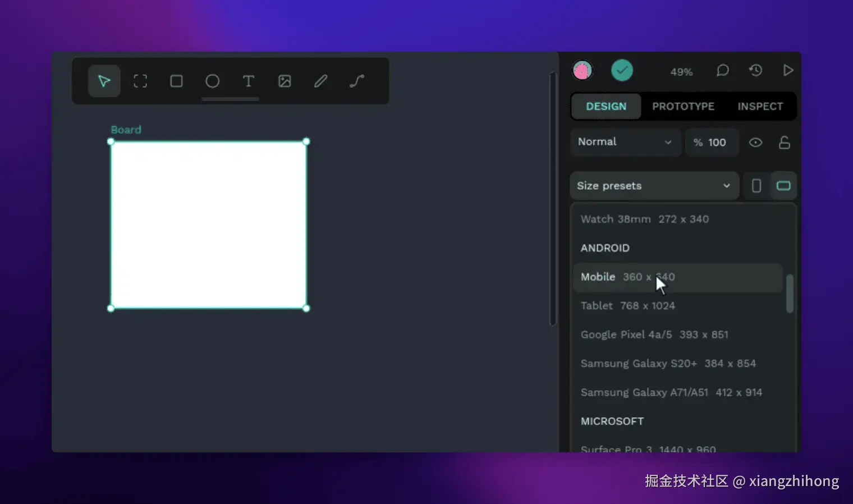Choose the Watch 38mm 272 x 340 preset
853x504 pixels.
(x=678, y=219)
